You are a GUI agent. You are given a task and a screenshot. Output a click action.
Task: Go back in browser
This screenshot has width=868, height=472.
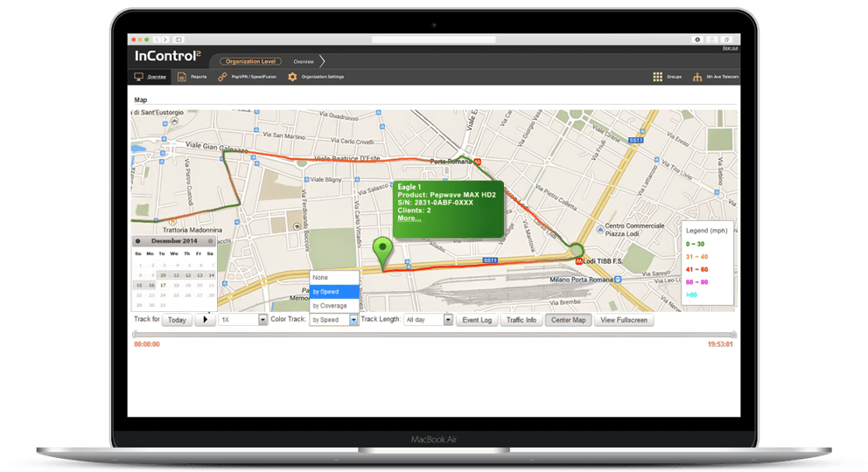click(x=157, y=40)
